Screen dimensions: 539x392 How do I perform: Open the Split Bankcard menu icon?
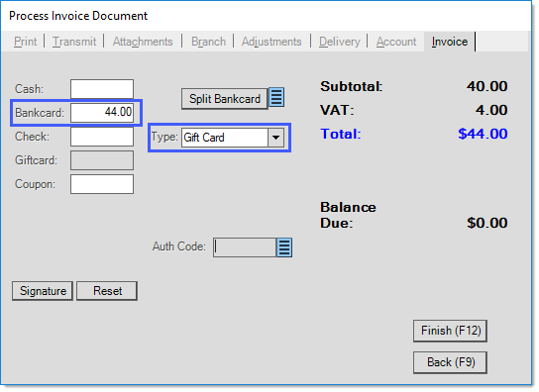276,97
